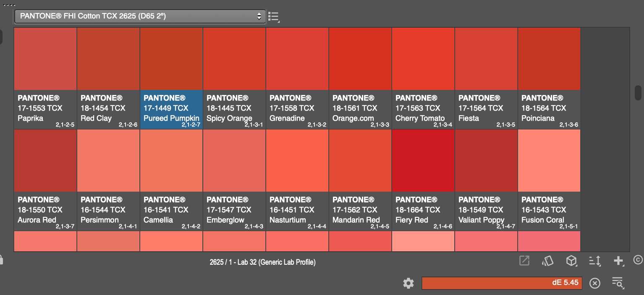Select the Pureed Pumpkin color swatch

coord(171,59)
